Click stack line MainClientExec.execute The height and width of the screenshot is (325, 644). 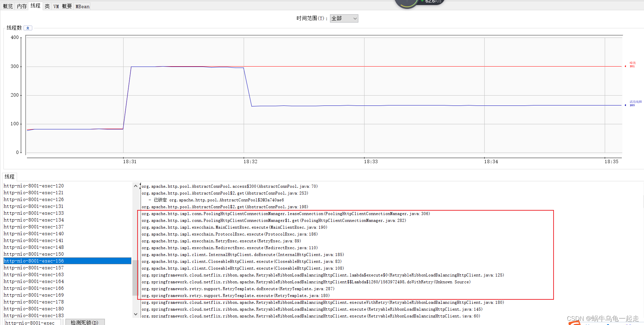[x=234, y=227]
